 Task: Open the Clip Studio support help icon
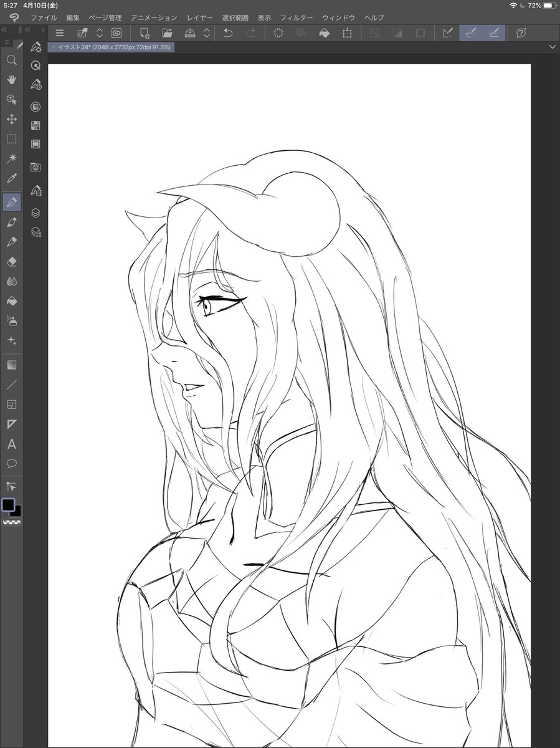coord(521,33)
